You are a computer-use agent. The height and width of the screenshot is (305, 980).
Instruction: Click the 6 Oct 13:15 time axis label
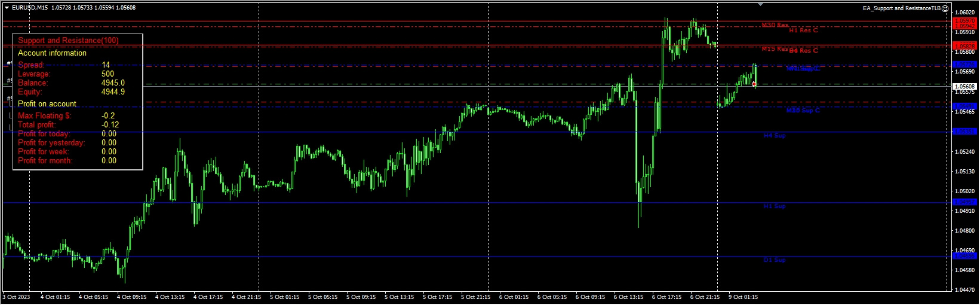coord(628,297)
